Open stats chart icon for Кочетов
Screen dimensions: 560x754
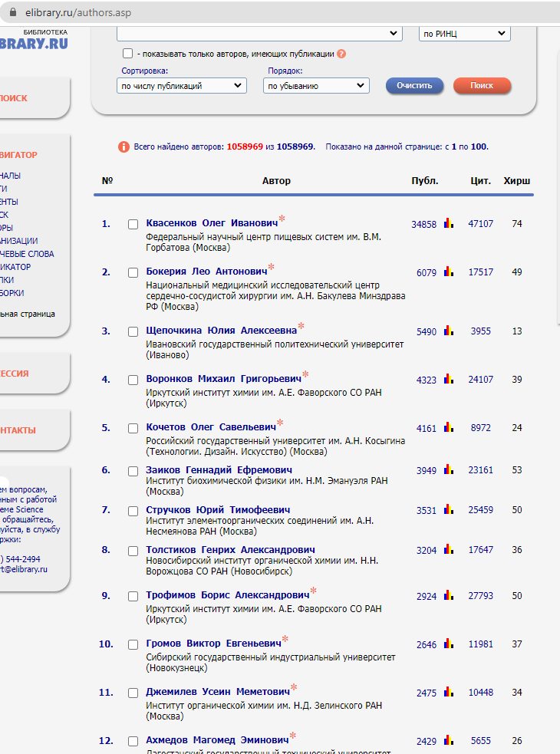449,427
